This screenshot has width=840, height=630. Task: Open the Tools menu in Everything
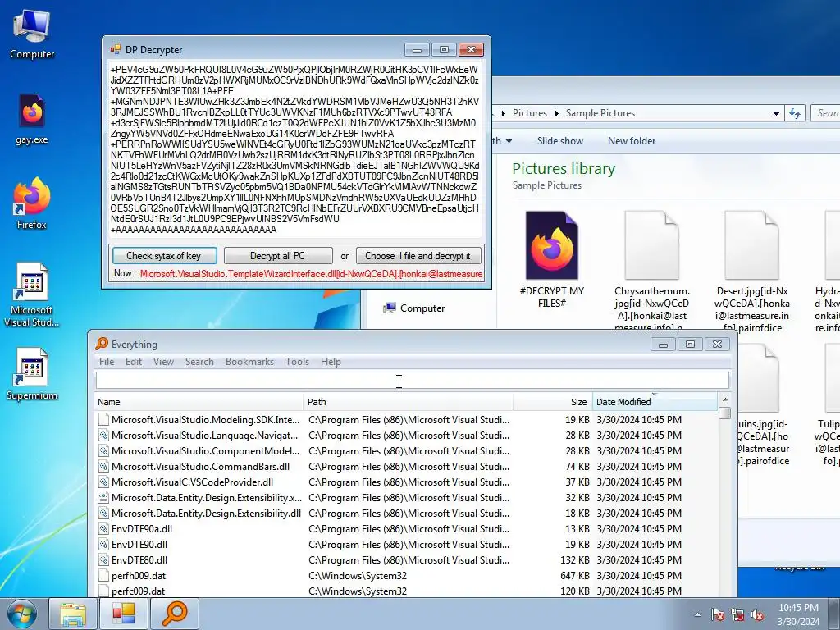(x=297, y=362)
